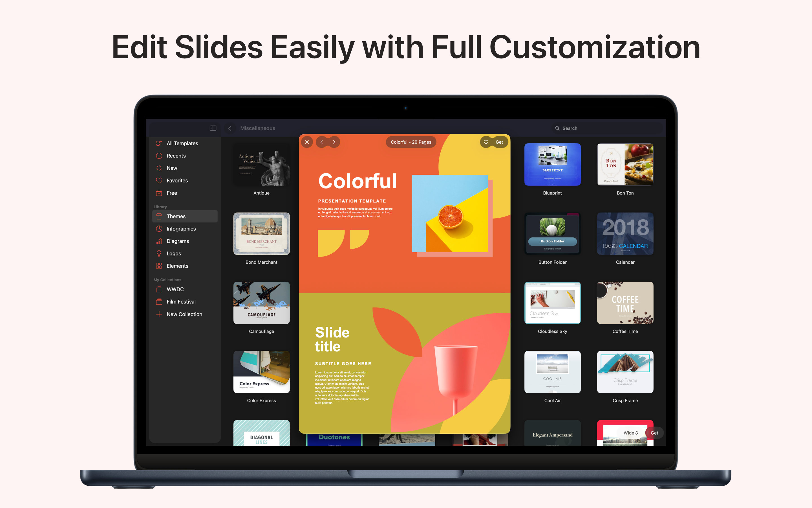
Task: Click the Crisp Frame caption text
Action: (x=625, y=401)
